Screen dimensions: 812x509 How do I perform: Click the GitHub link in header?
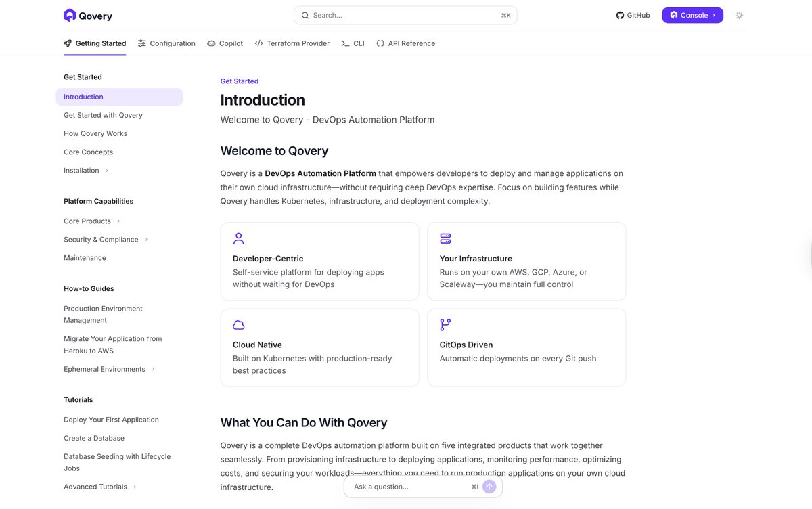pyautogui.click(x=633, y=15)
